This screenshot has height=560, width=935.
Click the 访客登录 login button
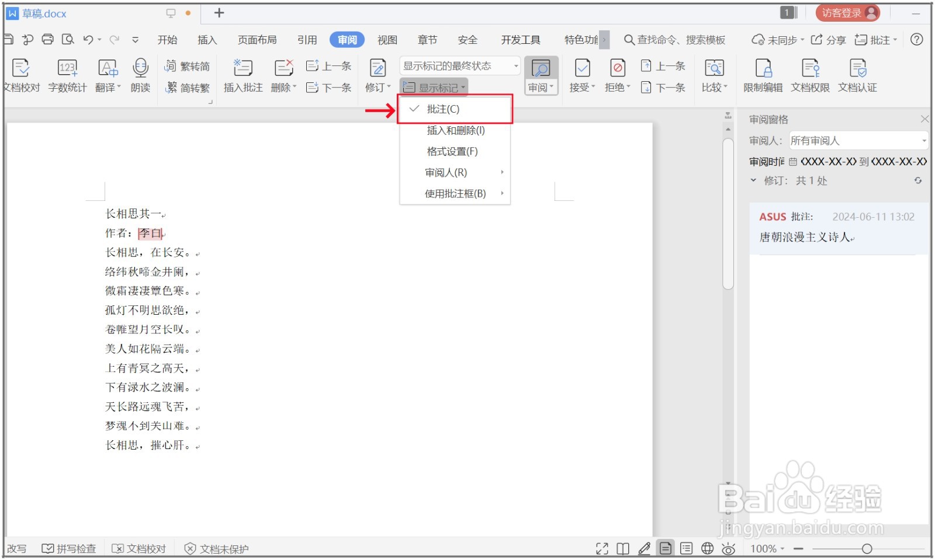point(848,13)
